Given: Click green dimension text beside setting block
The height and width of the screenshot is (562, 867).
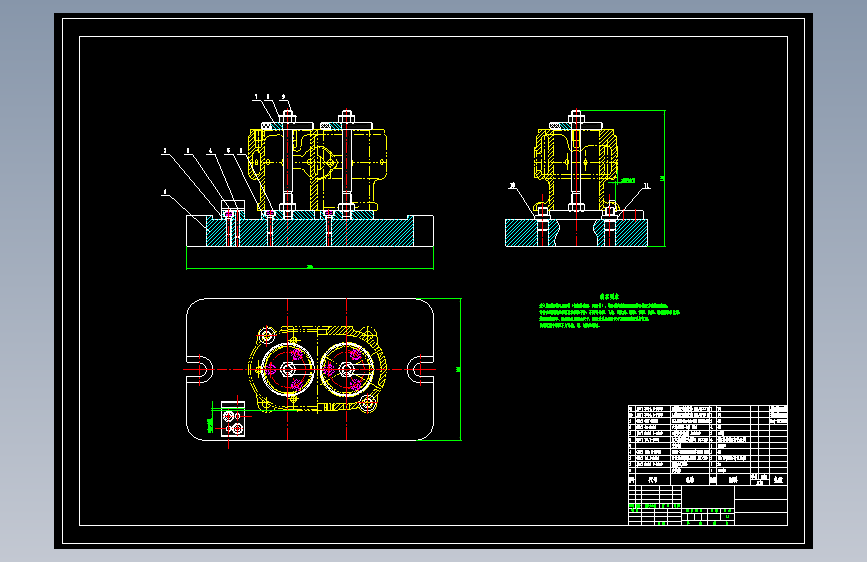Looking at the screenshot, I should coord(210,425).
